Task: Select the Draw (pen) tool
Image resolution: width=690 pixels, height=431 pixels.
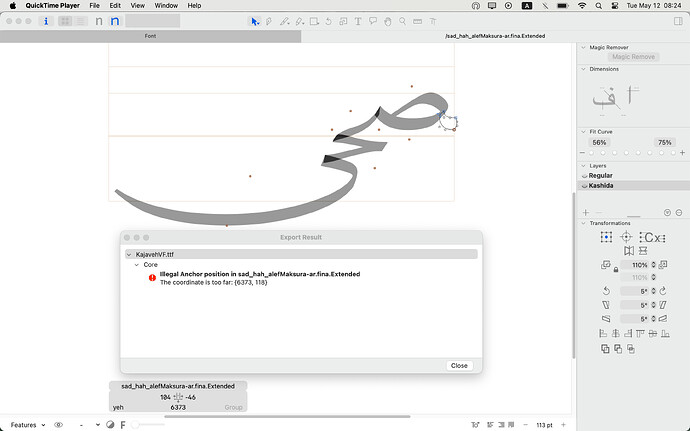Action: pos(269,21)
